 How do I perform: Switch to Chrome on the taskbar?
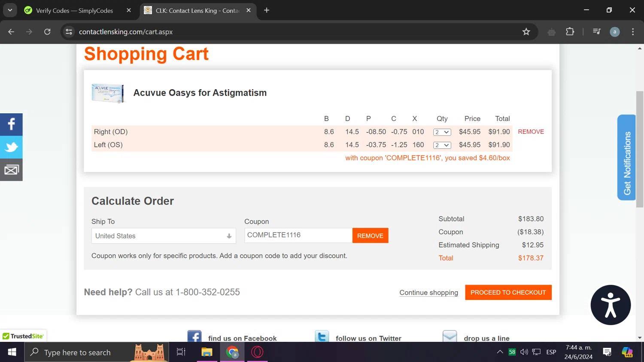(232, 352)
